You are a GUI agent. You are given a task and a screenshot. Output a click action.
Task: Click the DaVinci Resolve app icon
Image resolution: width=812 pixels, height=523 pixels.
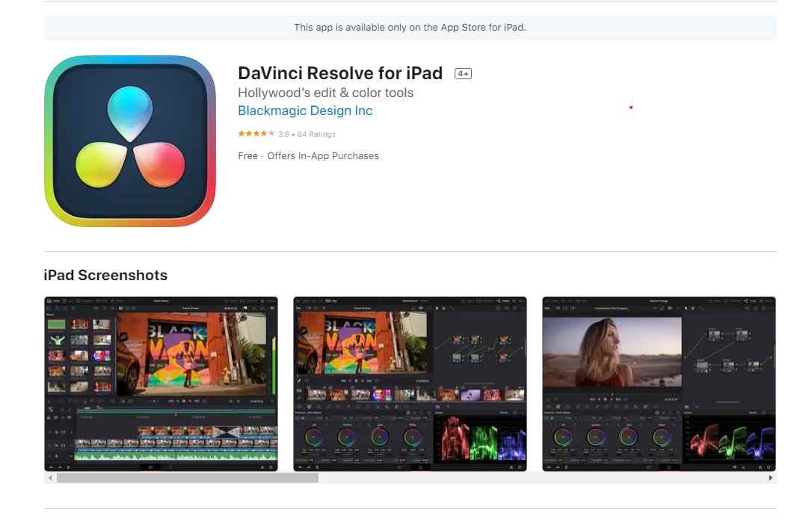click(130, 141)
